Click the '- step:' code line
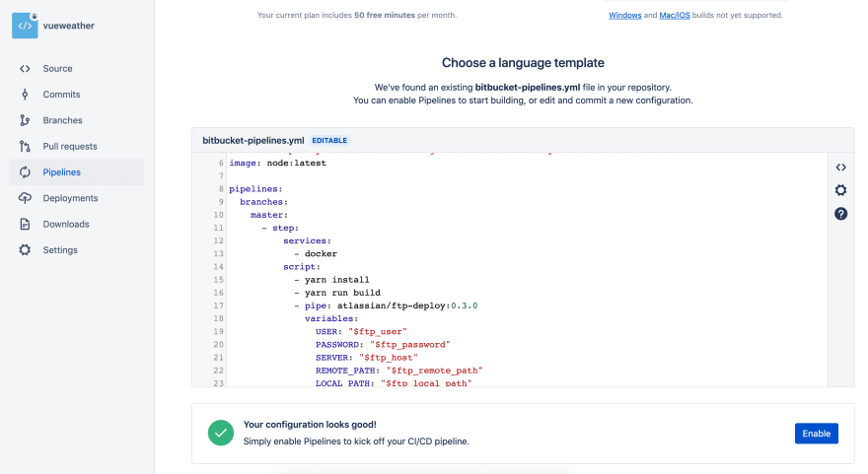Screen dimensions: 868x474 pos(280,228)
